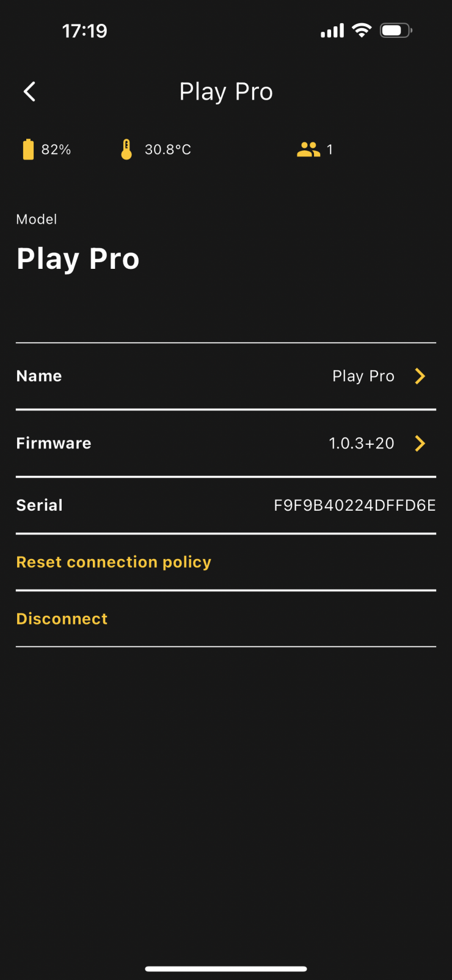Select the Name row label
Image resolution: width=452 pixels, height=980 pixels.
39,376
